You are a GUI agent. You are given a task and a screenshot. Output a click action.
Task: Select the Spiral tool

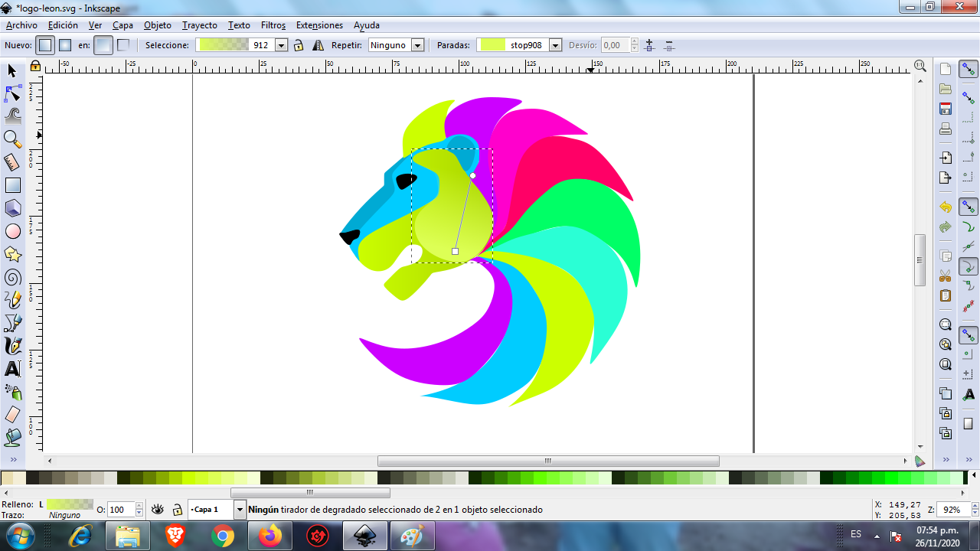[12, 277]
